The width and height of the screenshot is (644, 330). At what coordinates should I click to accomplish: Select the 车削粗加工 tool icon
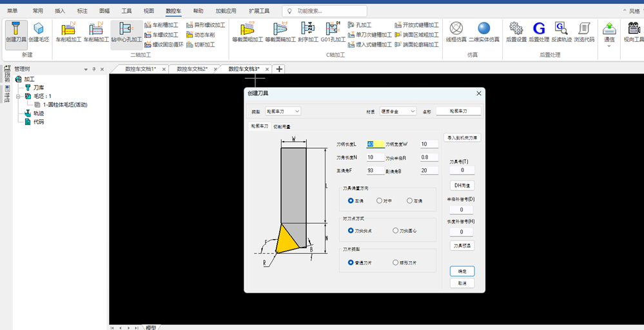click(x=68, y=33)
